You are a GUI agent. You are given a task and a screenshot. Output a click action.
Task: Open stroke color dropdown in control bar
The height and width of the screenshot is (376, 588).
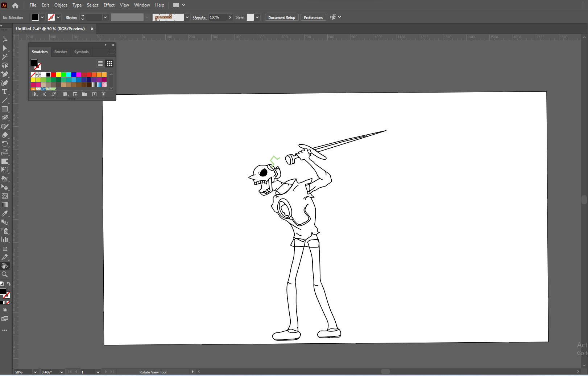click(58, 17)
